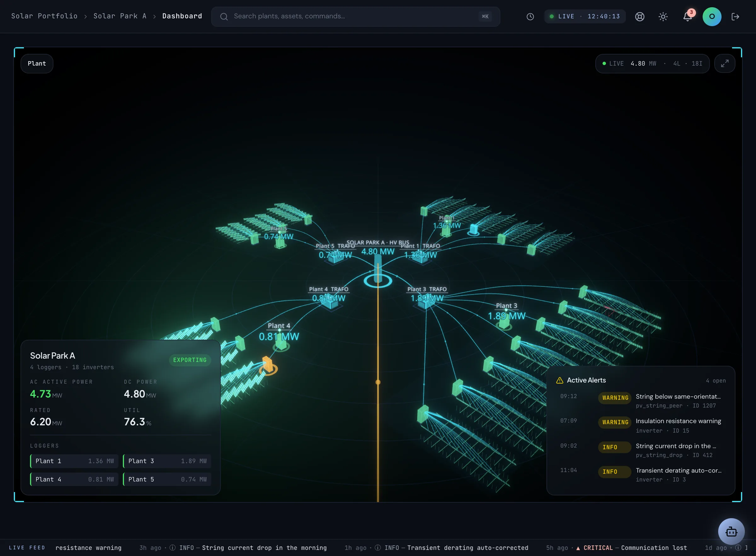Open the notifications bell
756x556 pixels.
click(x=687, y=16)
